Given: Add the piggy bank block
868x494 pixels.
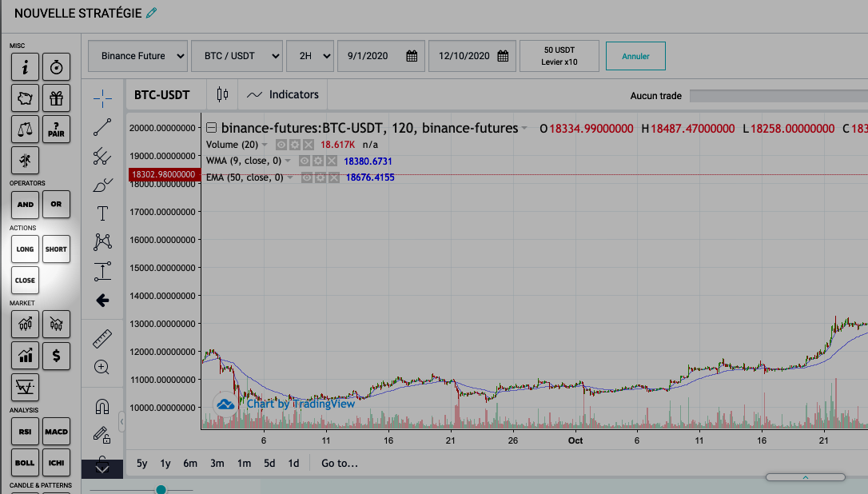Looking at the screenshot, I should point(25,98).
